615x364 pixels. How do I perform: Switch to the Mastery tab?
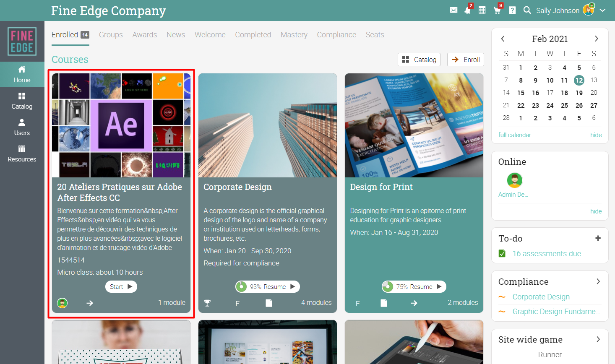pos(294,35)
